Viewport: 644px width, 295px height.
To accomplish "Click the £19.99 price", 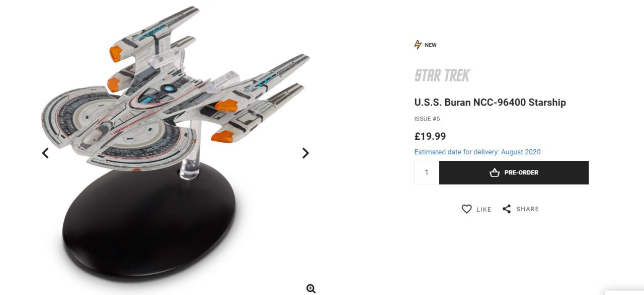I will (x=430, y=136).
